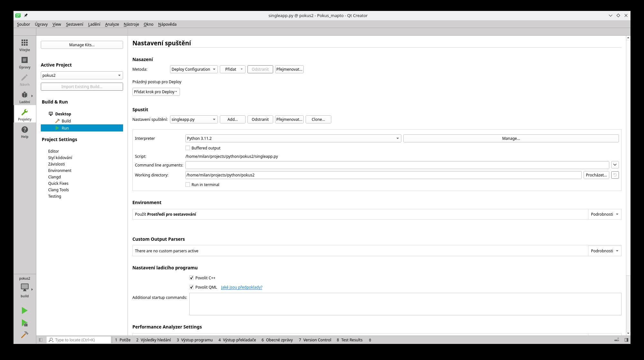Click the output panes up-down arrows
The image size is (644, 360).
[370, 340]
